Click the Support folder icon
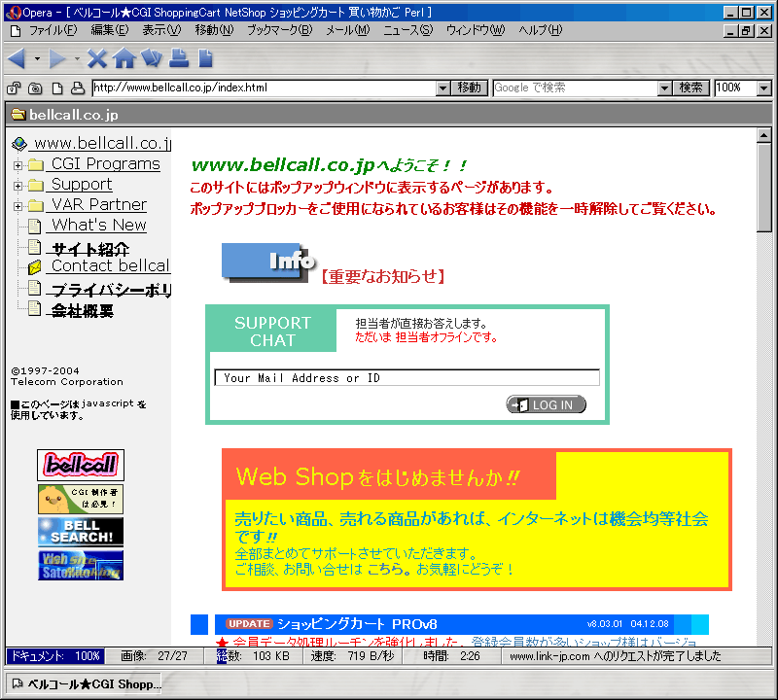The image size is (778, 700). click(x=36, y=185)
